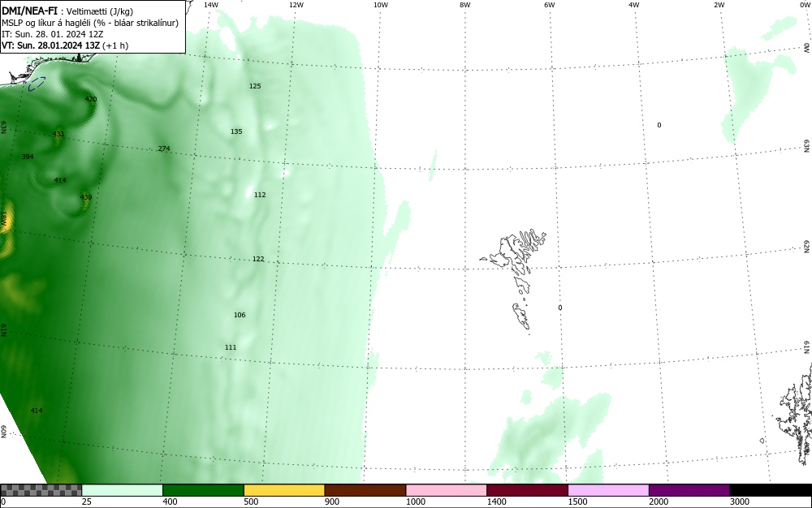812x508 pixels.
Task: Click the 1000 tick on the color scale
Action: tap(415, 502)
